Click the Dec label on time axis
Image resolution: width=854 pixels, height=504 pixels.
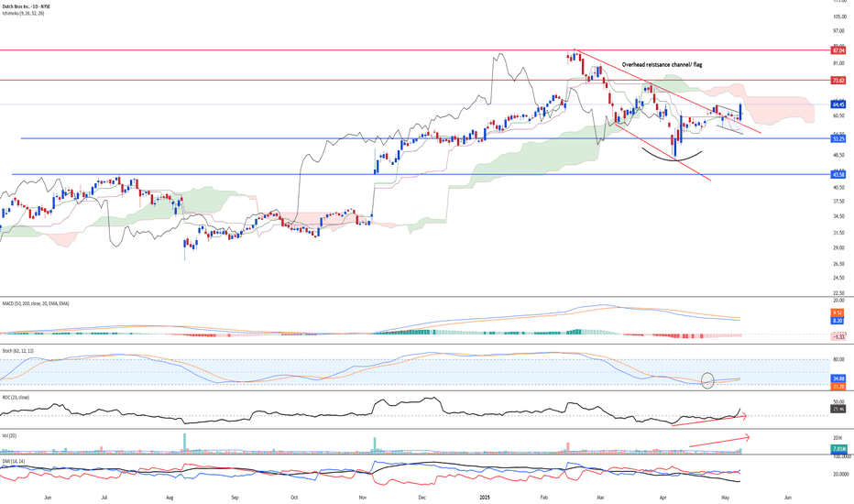[422, 498]
